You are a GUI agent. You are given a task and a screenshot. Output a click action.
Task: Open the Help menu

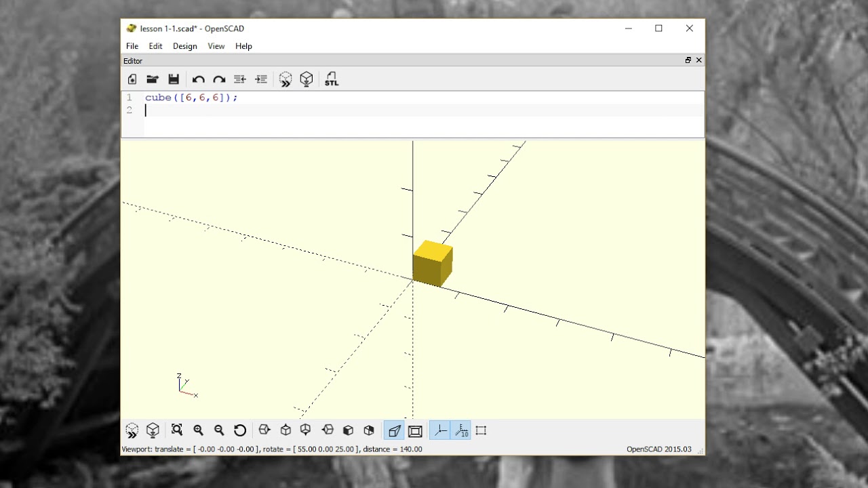coord(243,46)
